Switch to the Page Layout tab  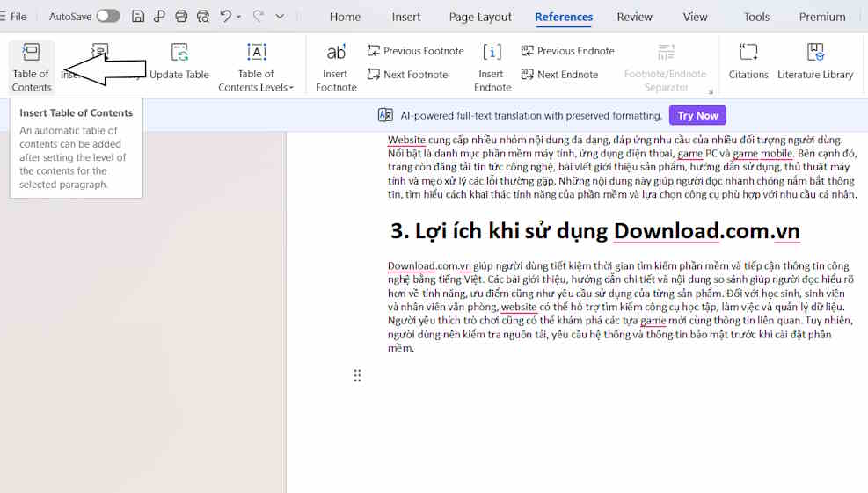(480, 18)
